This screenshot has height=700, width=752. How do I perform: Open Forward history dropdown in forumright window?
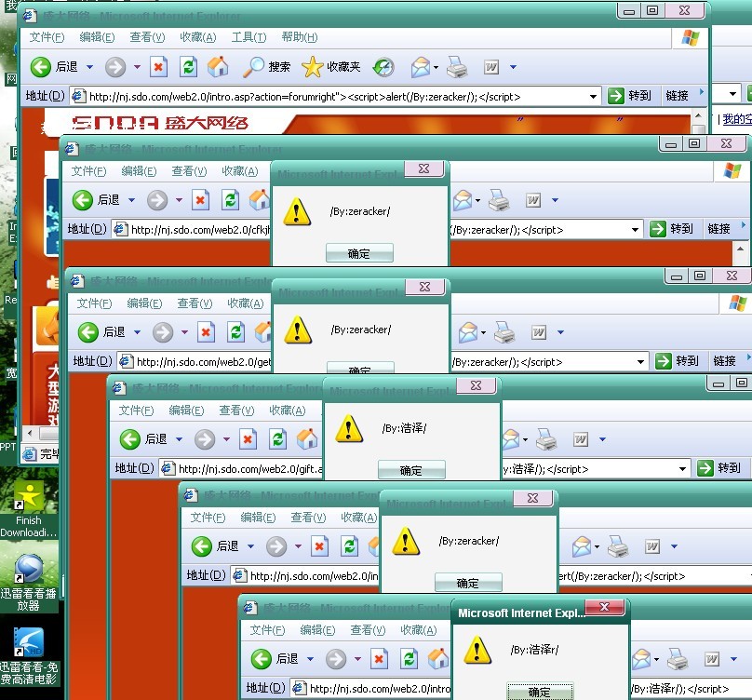(137, 67)
